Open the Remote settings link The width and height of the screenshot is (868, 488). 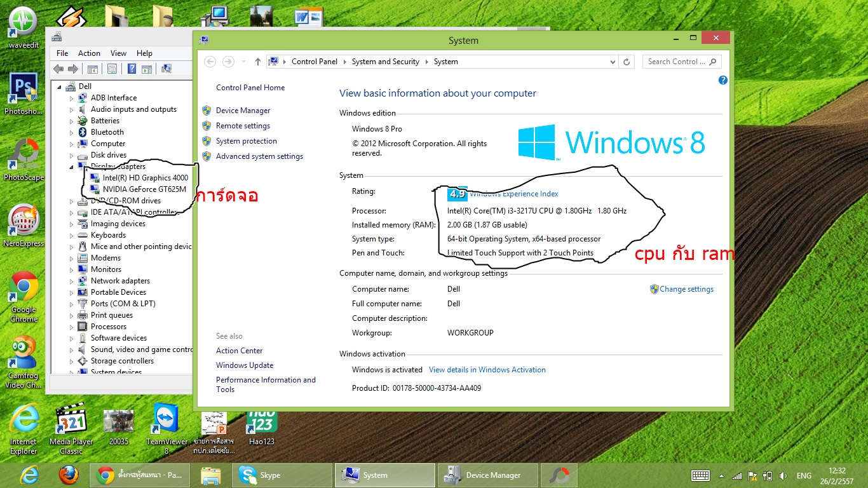coord(243,126)
